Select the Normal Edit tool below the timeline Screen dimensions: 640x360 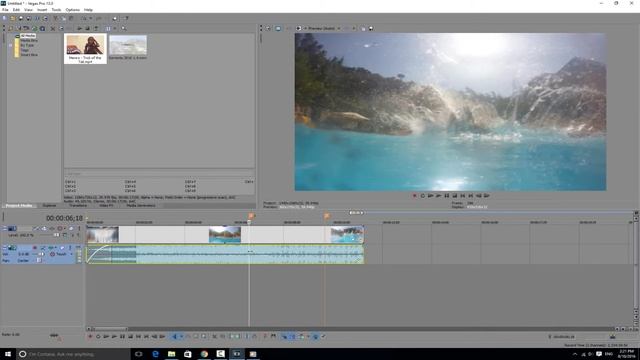tap(174, 336)
